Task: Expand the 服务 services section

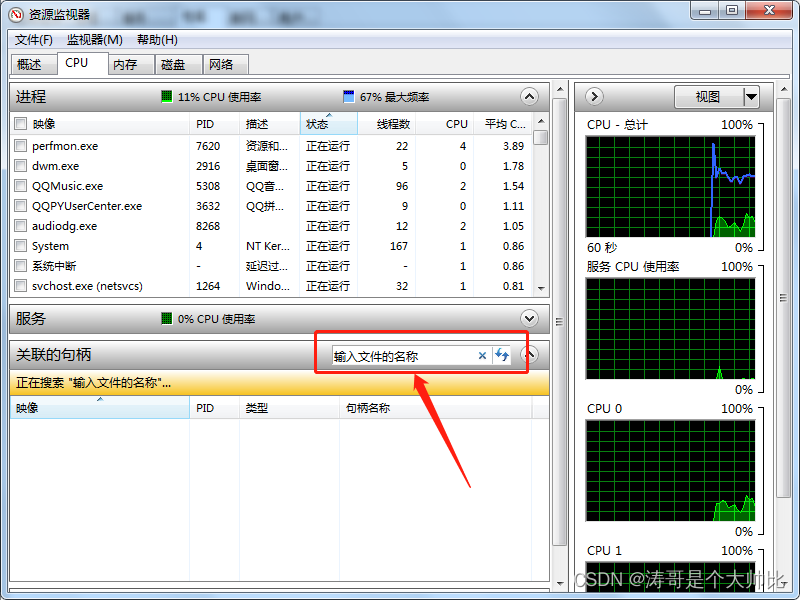Action: coord(529,318)
